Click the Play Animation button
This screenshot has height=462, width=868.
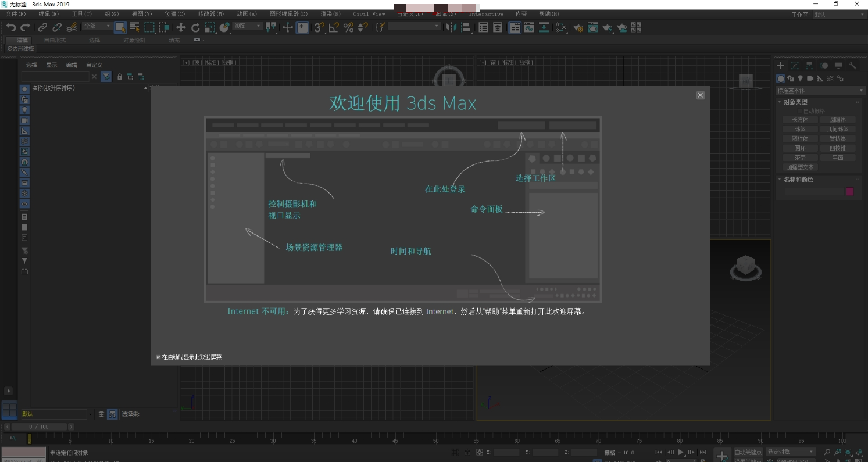click(681, 452)
